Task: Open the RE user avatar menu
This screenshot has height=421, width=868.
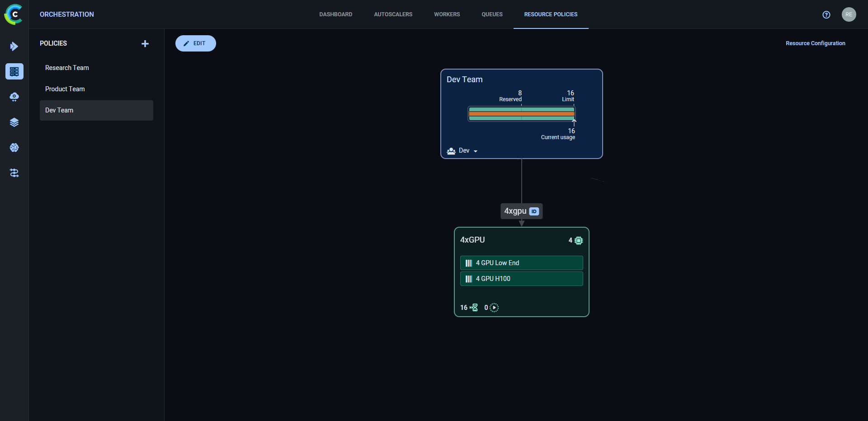Action: coord(849,14)
